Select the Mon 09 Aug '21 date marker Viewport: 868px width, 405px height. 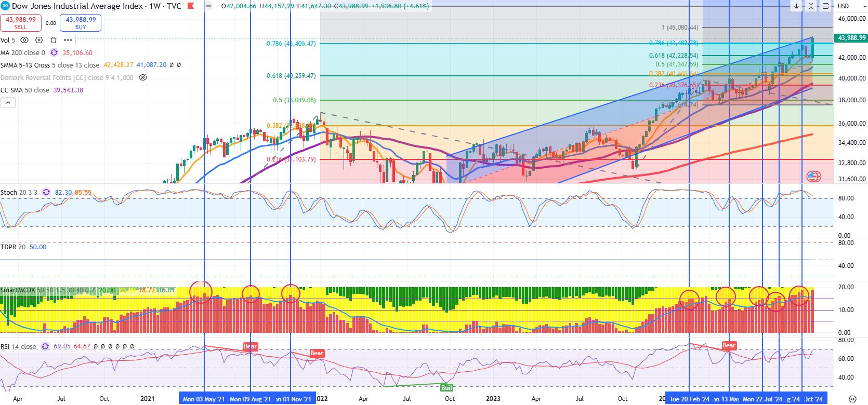[x=251, y=399]
